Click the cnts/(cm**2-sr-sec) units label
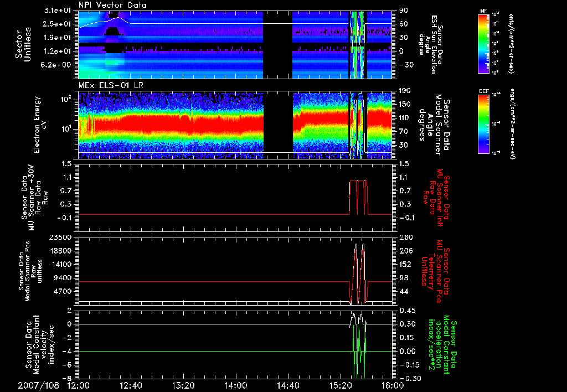Viewport: 567px width, 392px height. tap(511, 43)
